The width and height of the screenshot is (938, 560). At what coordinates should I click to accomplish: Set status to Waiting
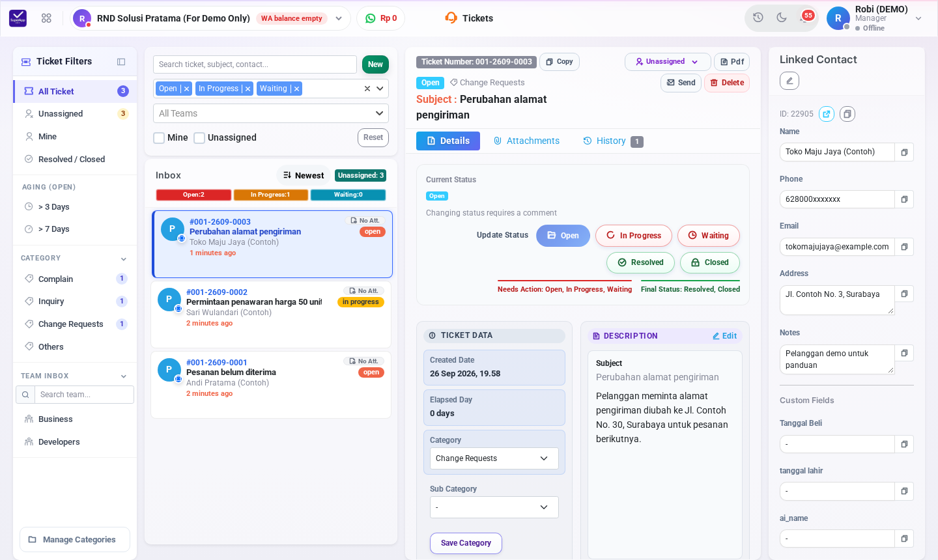709,236
